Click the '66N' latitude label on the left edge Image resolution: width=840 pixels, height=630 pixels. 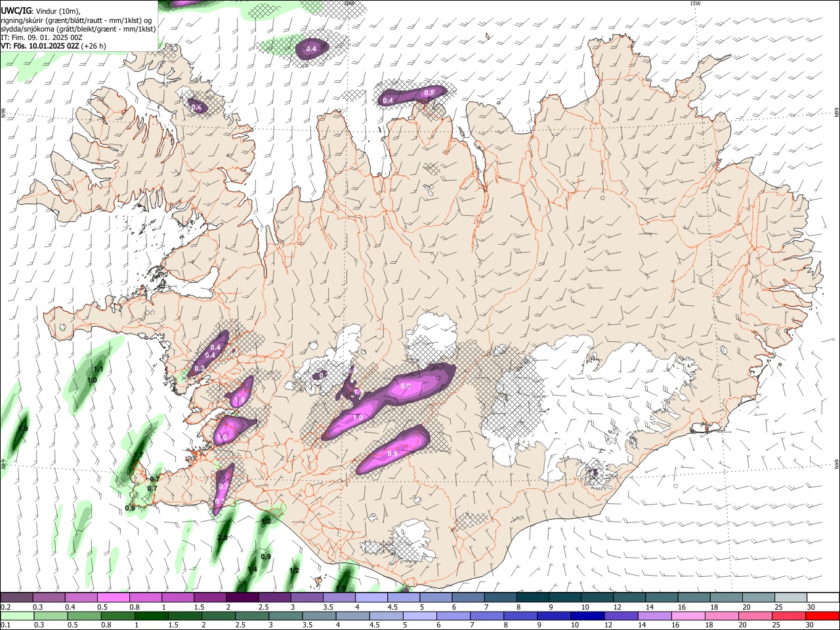tap(3, 113)
